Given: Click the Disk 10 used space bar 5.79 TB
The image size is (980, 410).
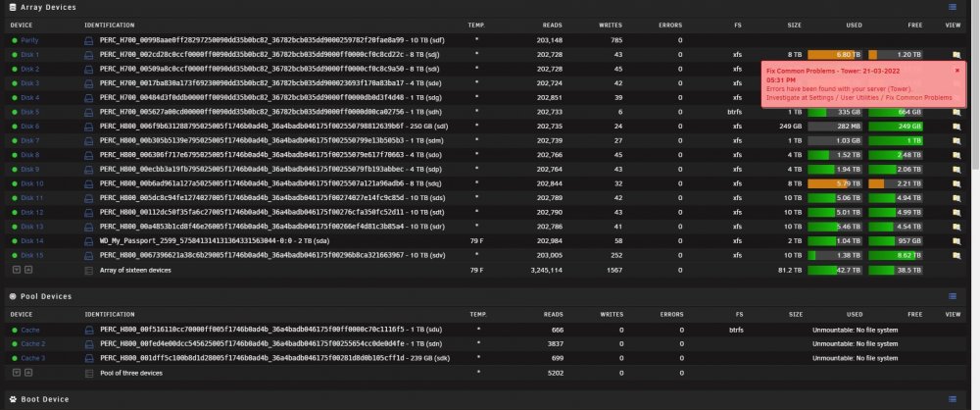Looking at the screenshot, I should pyautogui.click(x=834, y=184).
